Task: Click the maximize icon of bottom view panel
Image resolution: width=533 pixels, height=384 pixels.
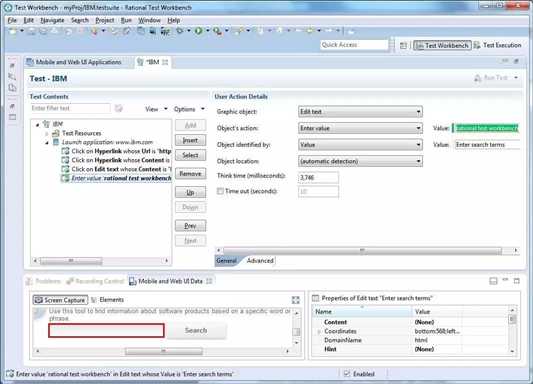Action: pyautogui.click(x=517, y=281)
